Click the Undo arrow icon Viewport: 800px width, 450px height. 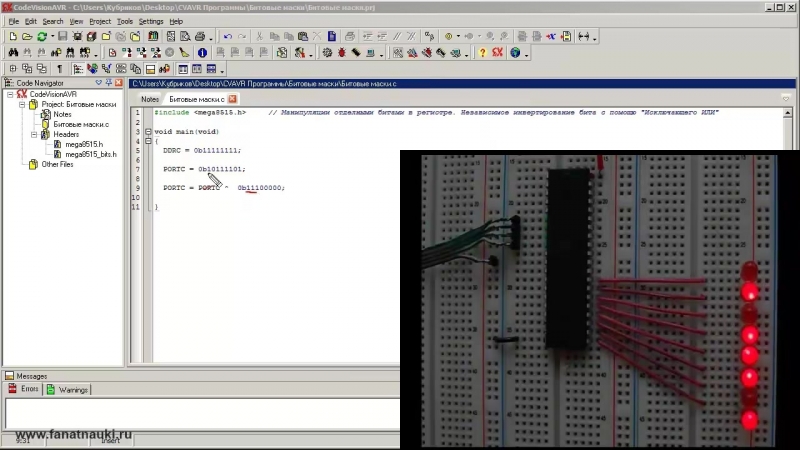pyautogui.click(x=228, y=37)
